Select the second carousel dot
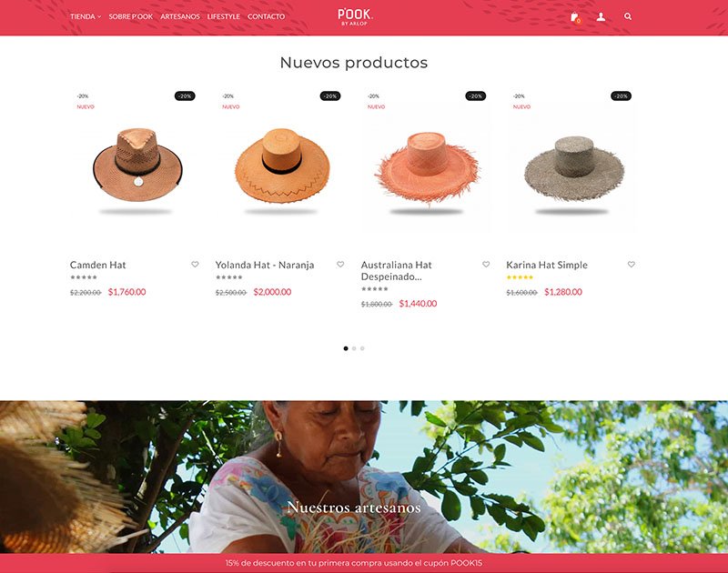 (x=354, y=348)
